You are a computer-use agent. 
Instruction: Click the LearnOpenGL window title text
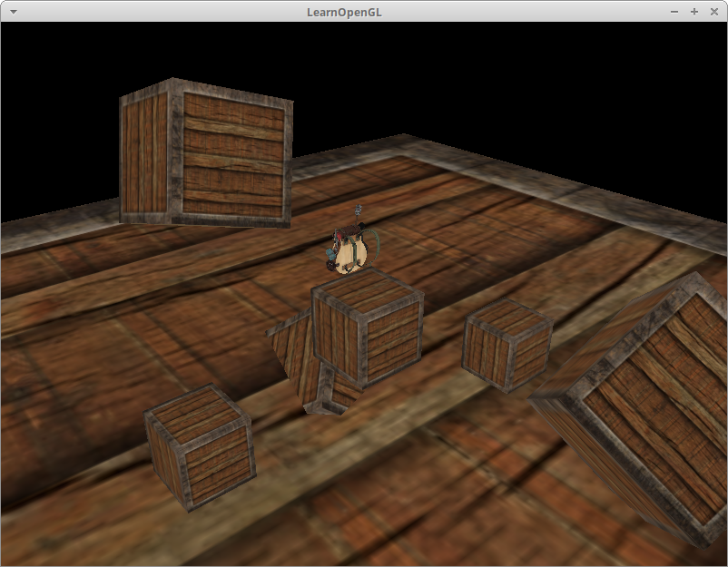click(x=364, y=11)
